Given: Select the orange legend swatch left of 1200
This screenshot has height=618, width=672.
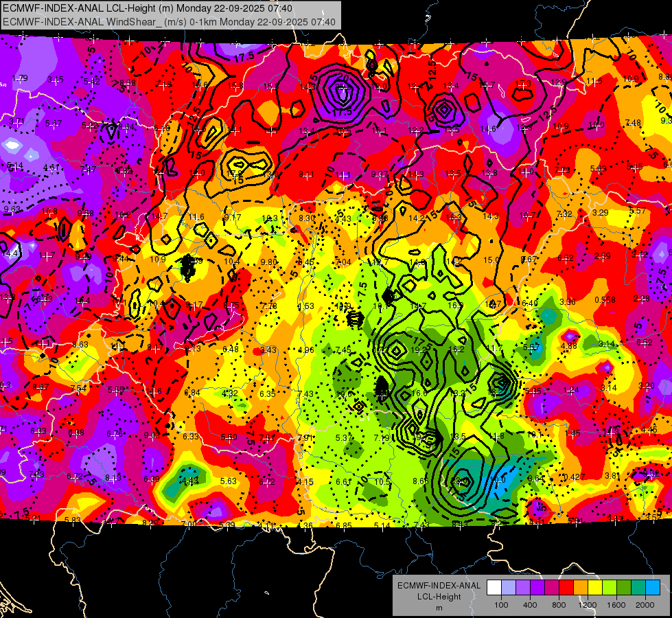Looking at the screenshot, I should pos(581,588).
